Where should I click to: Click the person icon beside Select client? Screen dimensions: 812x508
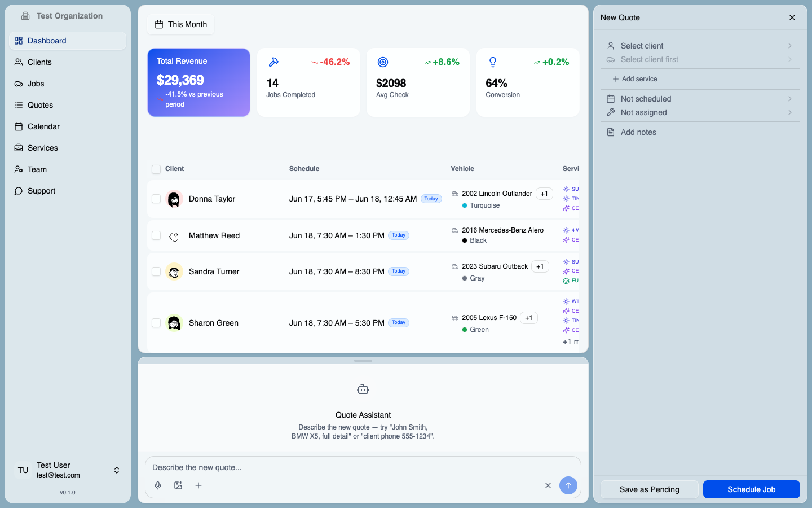click(611, 46)
